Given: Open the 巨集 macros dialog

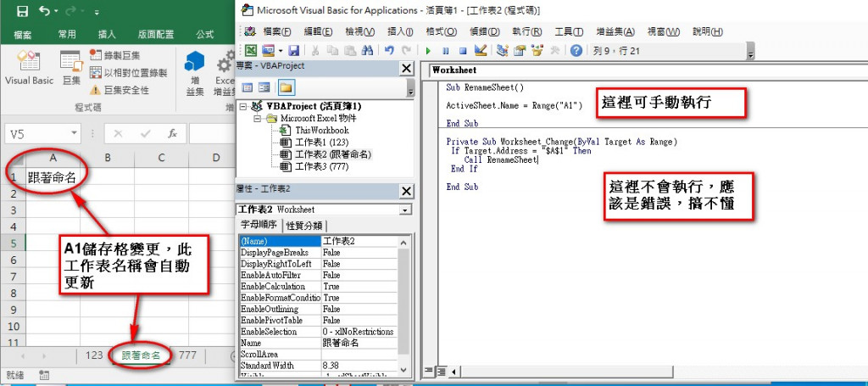Looking at the screenshot, I should (71, 69).
